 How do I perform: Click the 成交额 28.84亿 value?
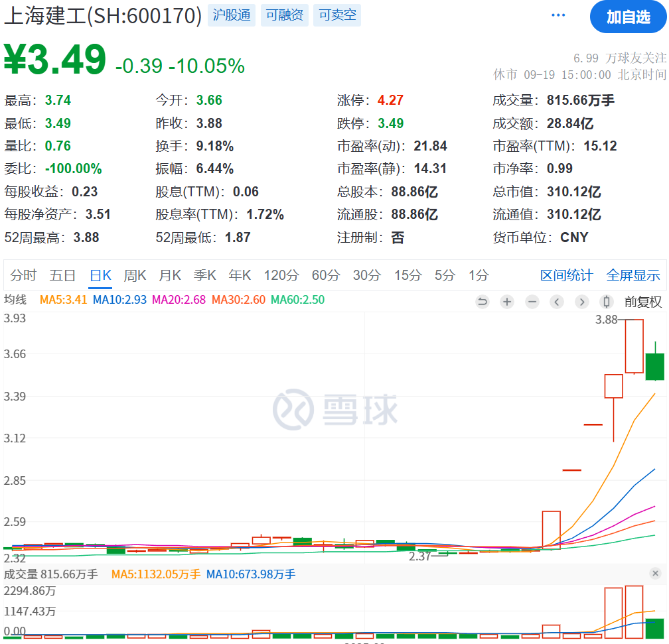[x=570, y=123]
